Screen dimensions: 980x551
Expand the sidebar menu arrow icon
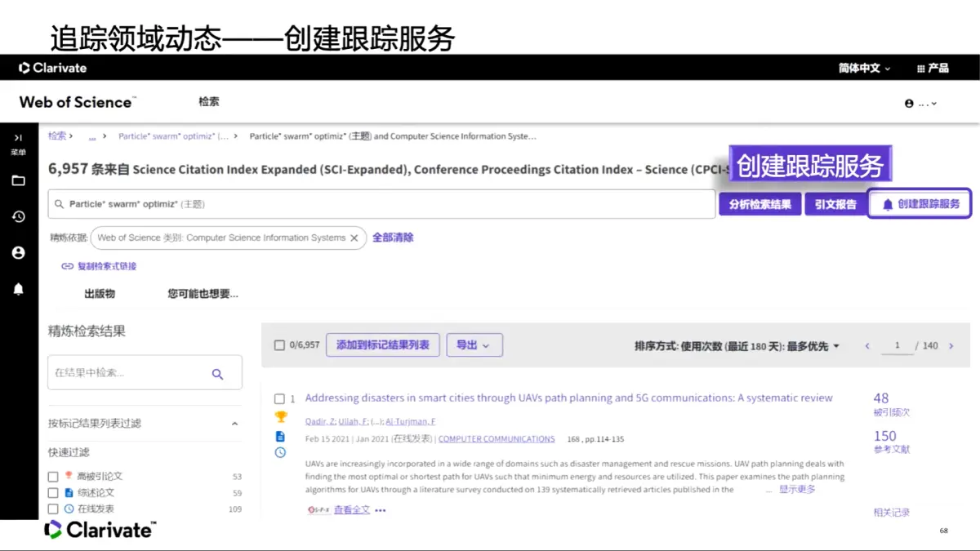point(18,138)
